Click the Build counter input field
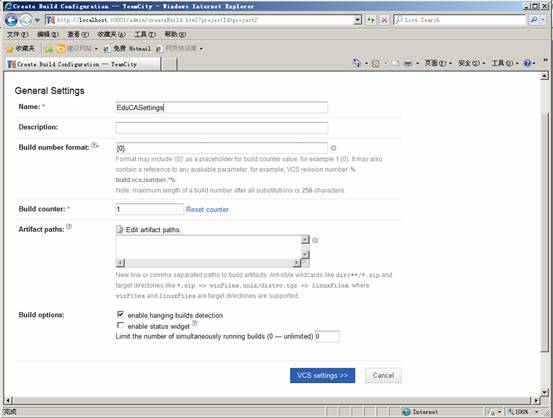The width and height of the screenshot is (553, 418). (150, 209)
